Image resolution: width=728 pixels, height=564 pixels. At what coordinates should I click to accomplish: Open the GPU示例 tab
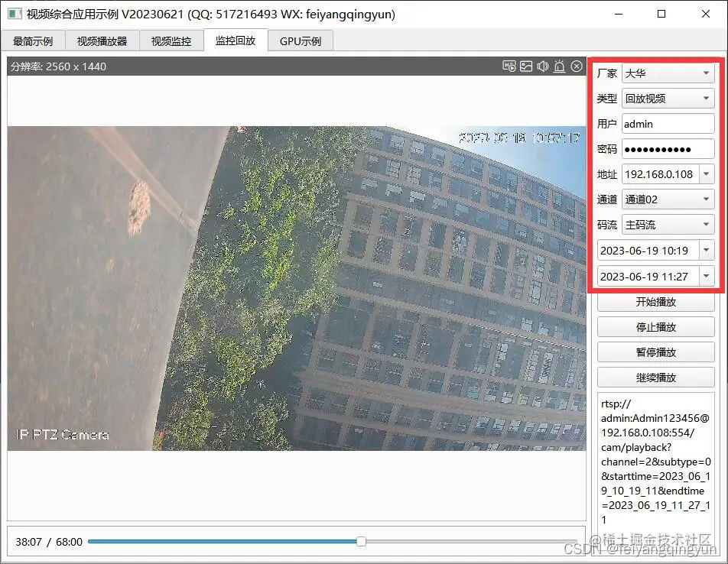click(301, 41)
